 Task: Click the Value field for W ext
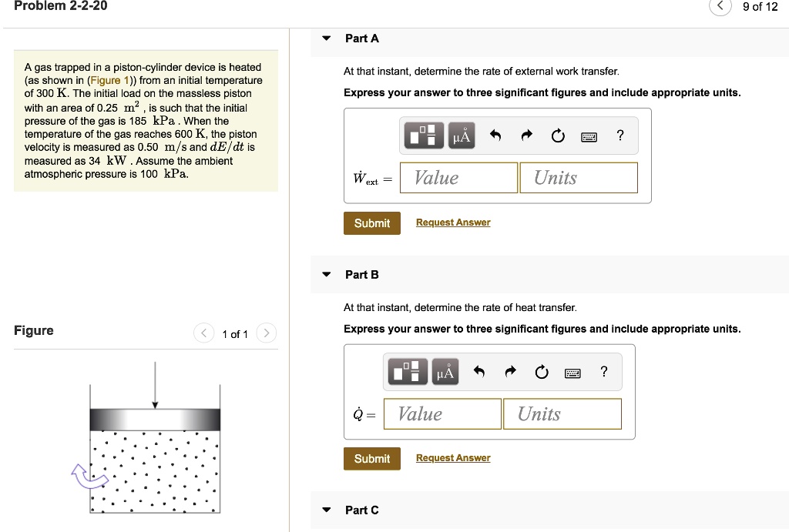coord(458,177)
